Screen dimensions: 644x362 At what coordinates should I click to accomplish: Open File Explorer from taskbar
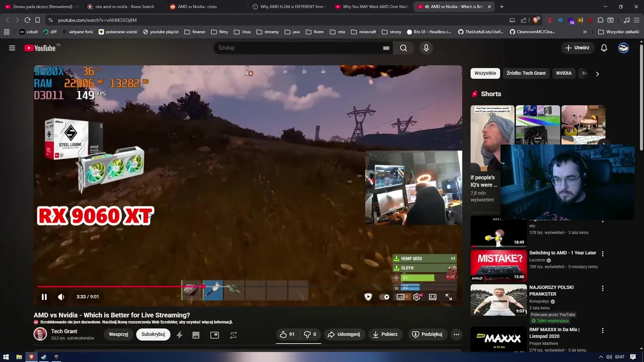(19, 357)
